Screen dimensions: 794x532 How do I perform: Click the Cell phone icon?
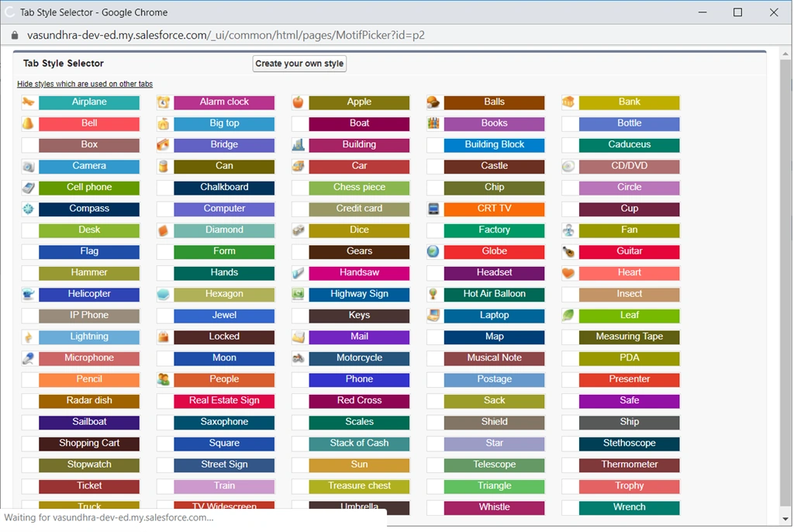(29, 188)
